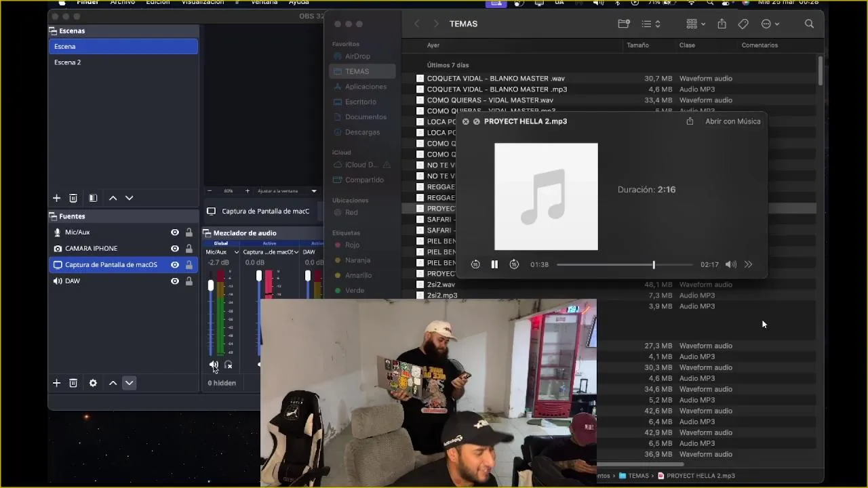This screenshot has width=868, height=488.
Task: Zoom in preview with plus icon in OBS
Action: (x=248, y=191)
